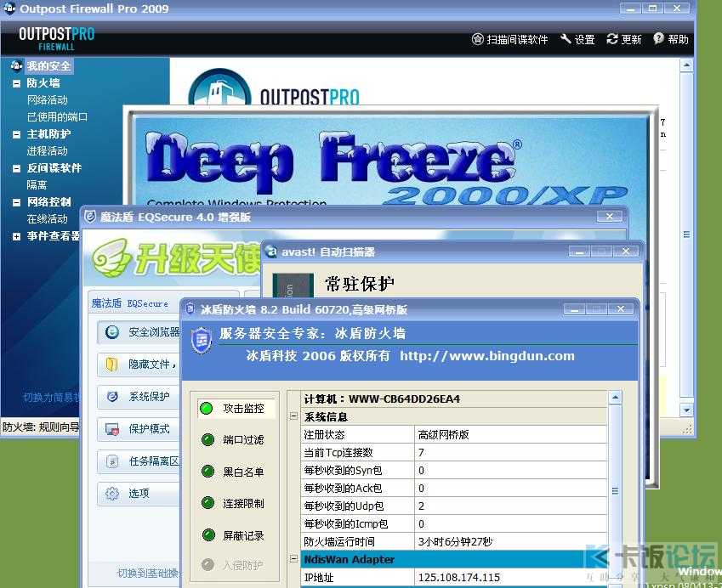Collapse the NdisWan Adapter section

(x=293, y=558)
